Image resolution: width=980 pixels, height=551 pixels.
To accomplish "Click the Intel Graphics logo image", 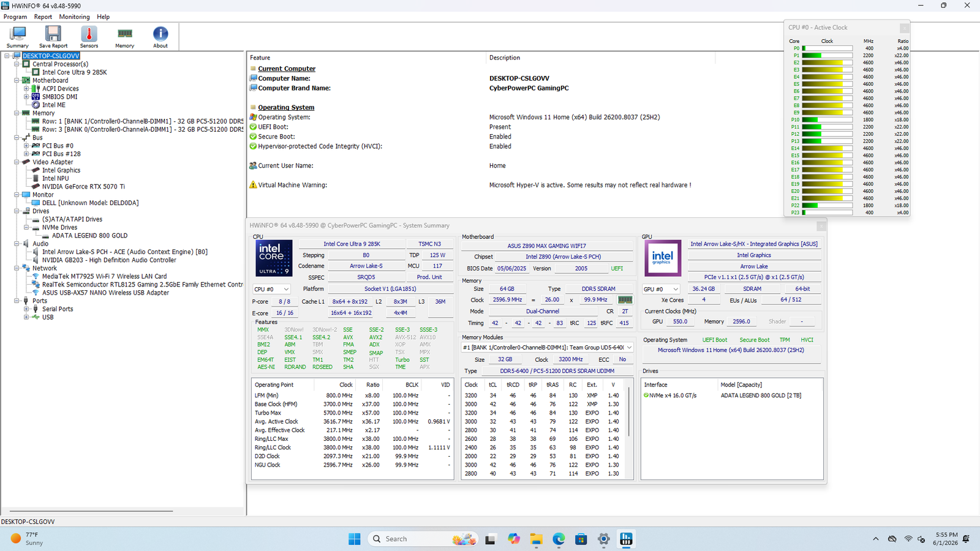I will (663, 258).
